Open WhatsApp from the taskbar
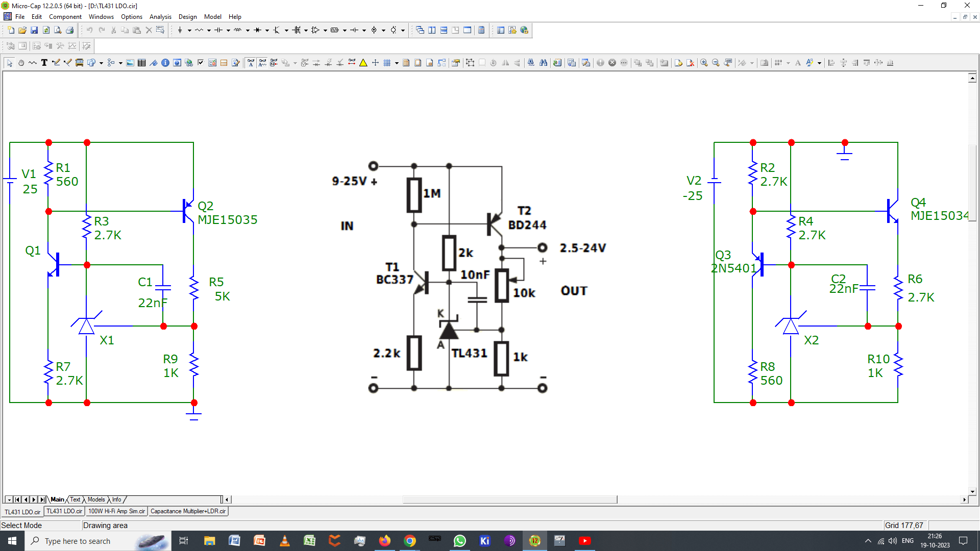This screenshot has height=551, width=980. (459, 541)
